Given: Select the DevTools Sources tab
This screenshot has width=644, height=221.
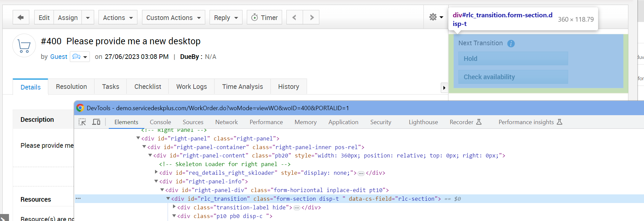Looking at the screenshot, I should (x=193, y=122).
